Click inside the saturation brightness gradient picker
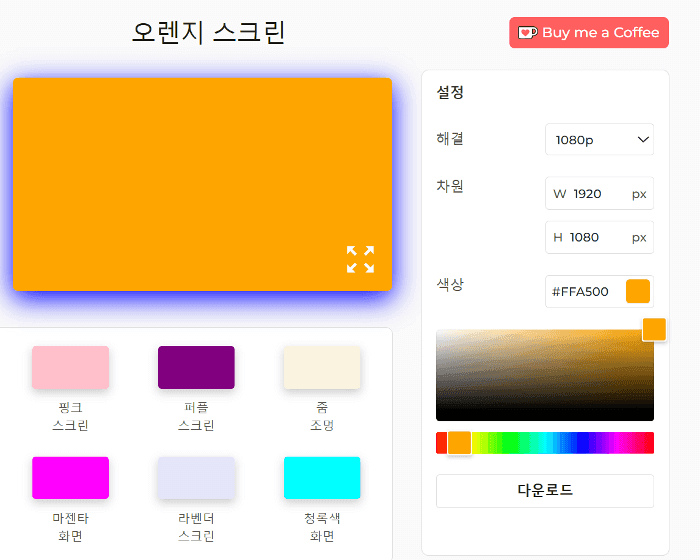700x560 pixels. coord(545,375)
